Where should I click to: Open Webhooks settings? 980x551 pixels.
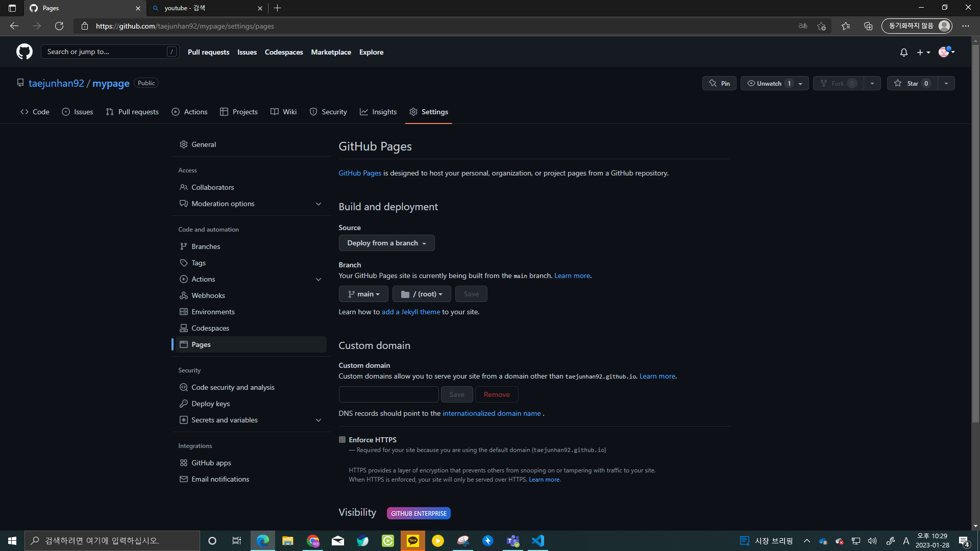[x=251, y=295]
